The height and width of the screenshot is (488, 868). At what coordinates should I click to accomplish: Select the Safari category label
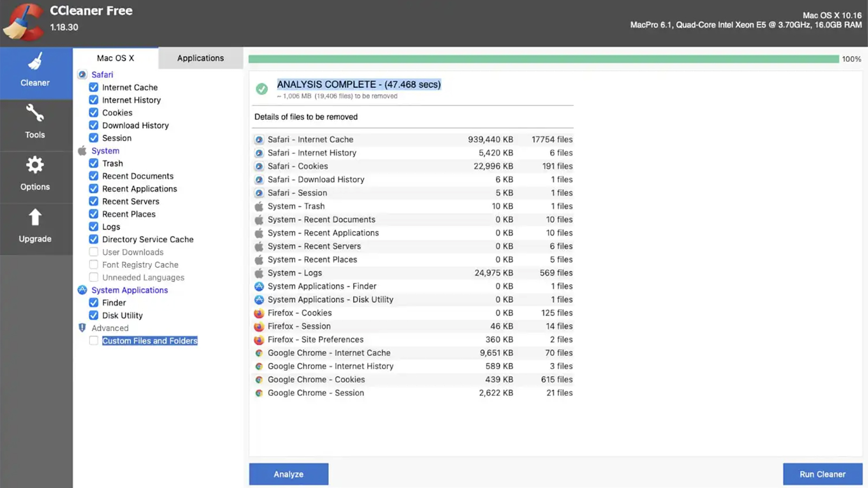(x=102, y=75)
